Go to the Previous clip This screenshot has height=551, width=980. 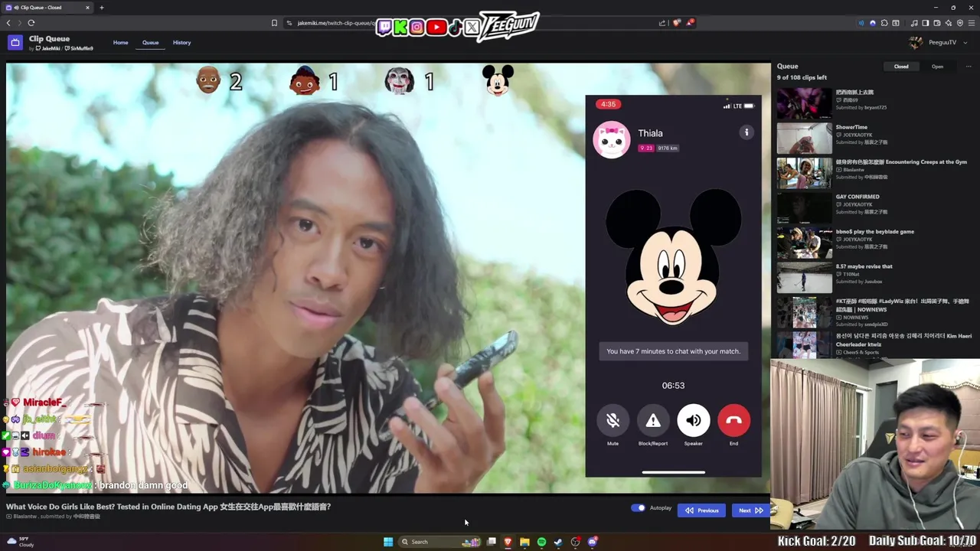click(x=701, y=510)
